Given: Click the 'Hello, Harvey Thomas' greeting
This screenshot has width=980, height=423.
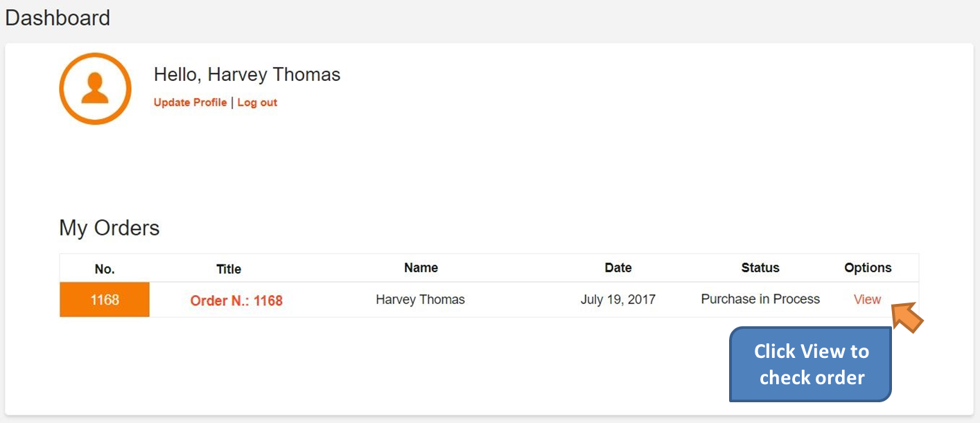Looking at the screenshot, I should [247, 74].
